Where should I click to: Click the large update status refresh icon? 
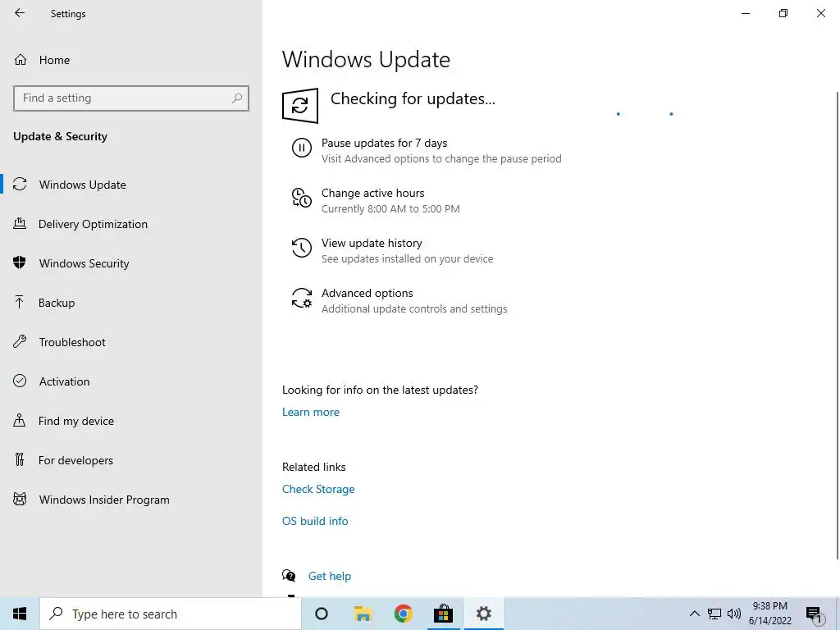click(300, 106)
